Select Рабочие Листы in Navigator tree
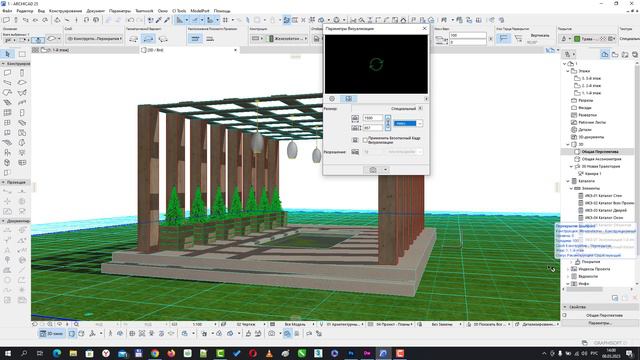Viewport: 640px width, 360px height. coord(592,122)
